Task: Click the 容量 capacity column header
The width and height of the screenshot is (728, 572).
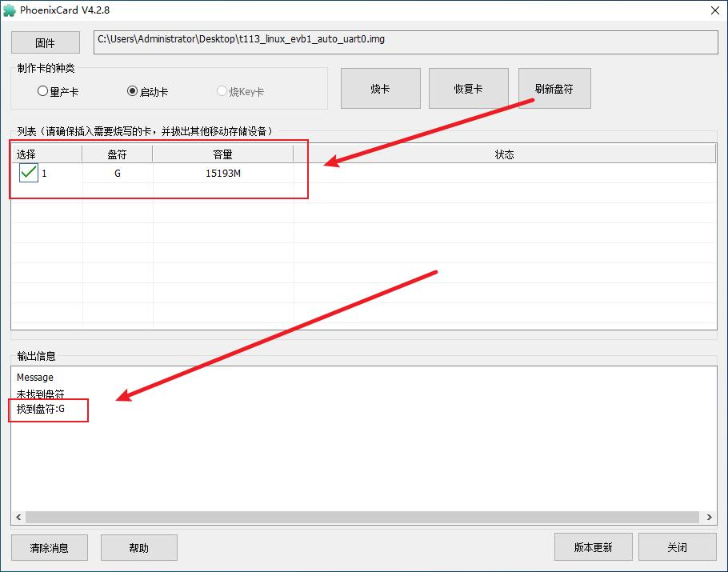Action: tap(222, 154)
